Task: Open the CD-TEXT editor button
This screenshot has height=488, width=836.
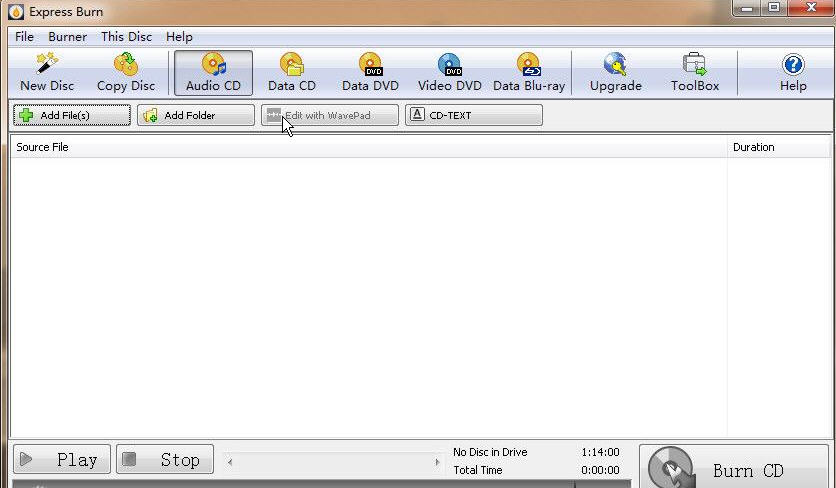Action: pos(474,115)
